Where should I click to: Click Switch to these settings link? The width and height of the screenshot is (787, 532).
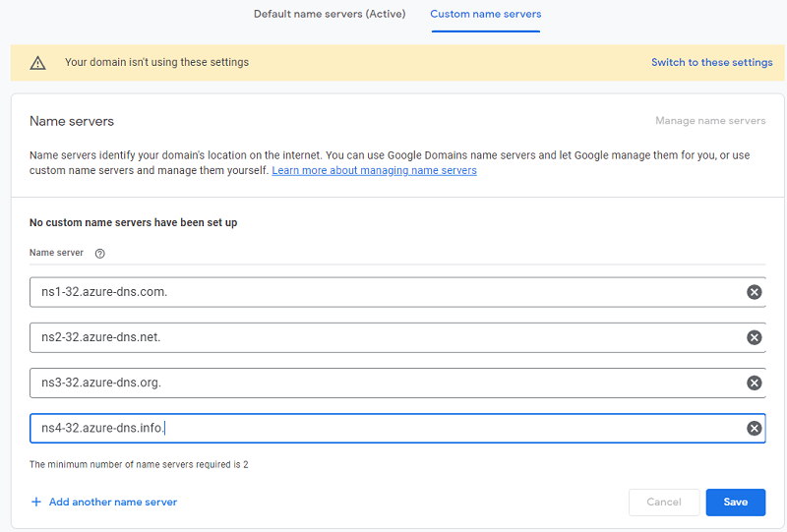[711, 62]
